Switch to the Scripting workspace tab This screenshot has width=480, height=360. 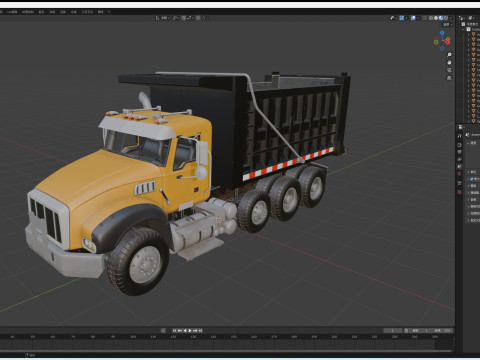(101, 12)
